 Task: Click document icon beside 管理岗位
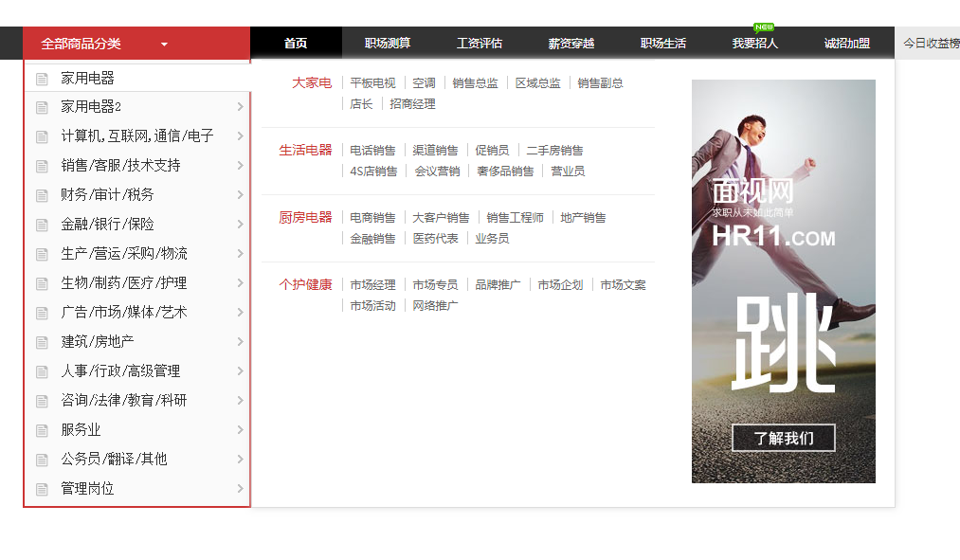42,489
